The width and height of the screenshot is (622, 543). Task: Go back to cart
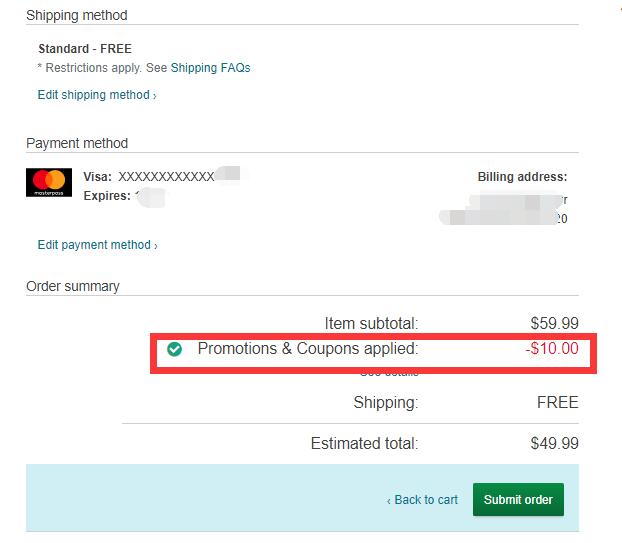click(426, 500)
